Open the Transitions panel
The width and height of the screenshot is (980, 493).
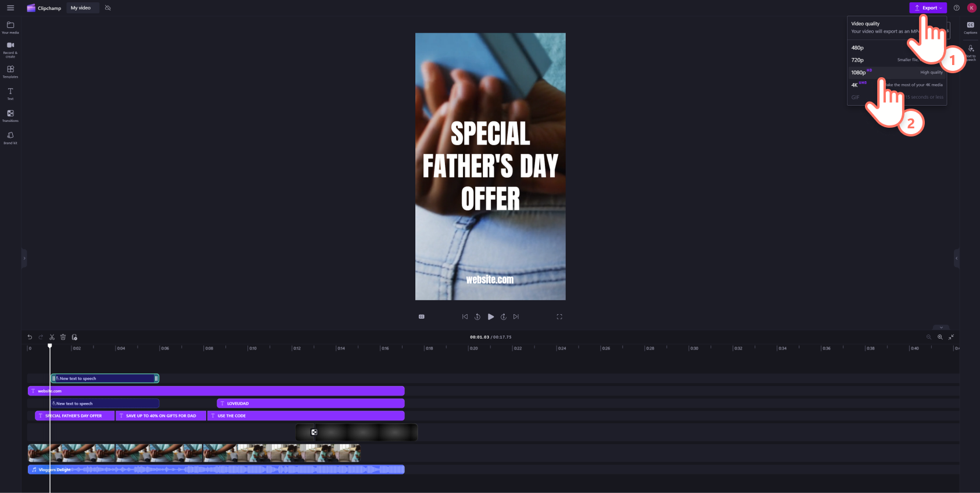coord(10,116)
